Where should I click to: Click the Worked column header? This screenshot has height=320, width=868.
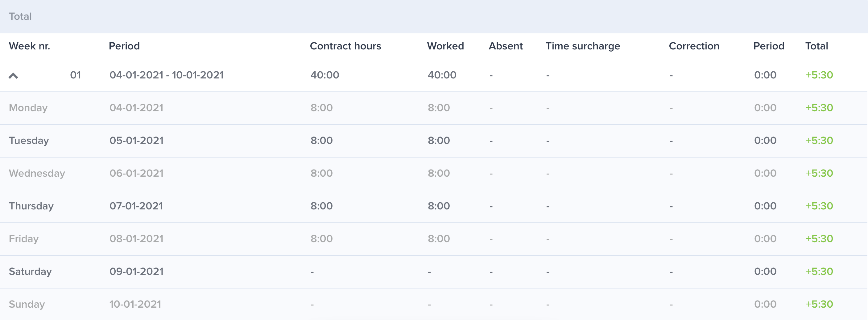(445, 46)
